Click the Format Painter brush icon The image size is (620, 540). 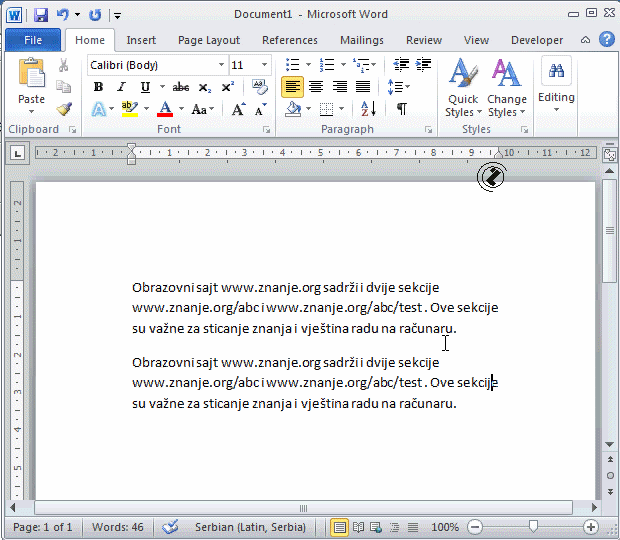pyautogui.click(x=64, y=109)
